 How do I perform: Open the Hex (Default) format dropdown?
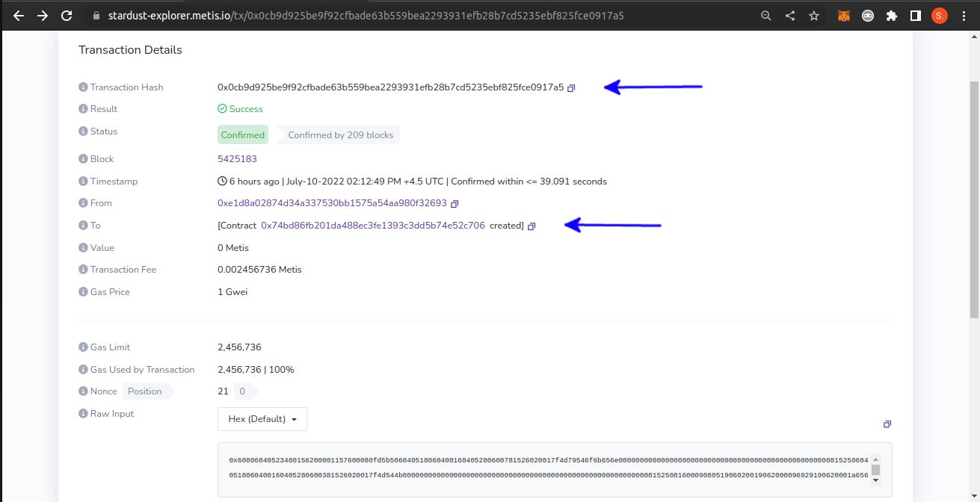click(x=262, y=419)
